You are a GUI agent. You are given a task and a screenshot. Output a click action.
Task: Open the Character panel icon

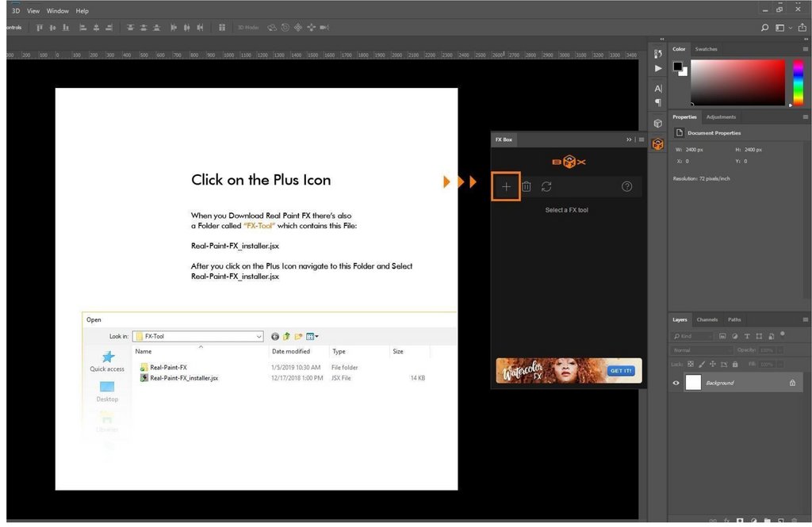pos(657,89)
